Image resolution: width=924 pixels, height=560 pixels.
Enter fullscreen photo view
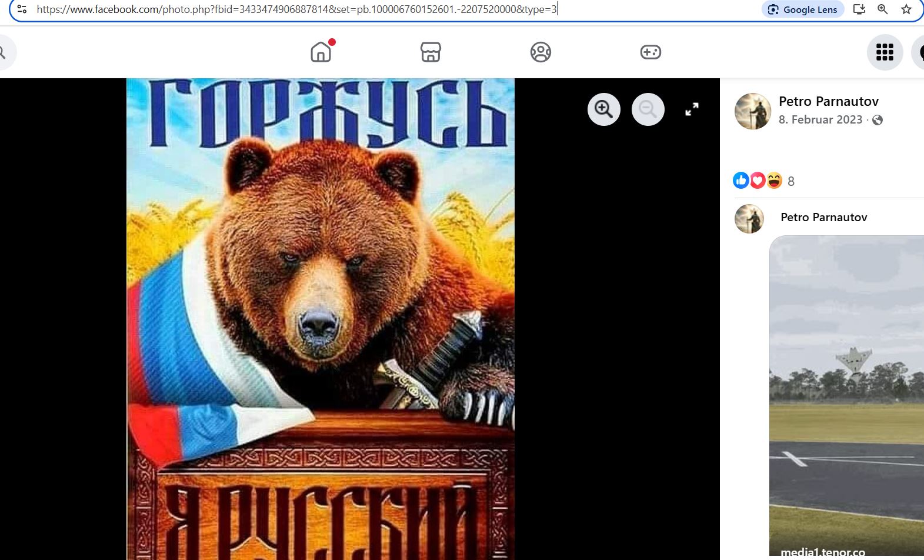[692, 109]
